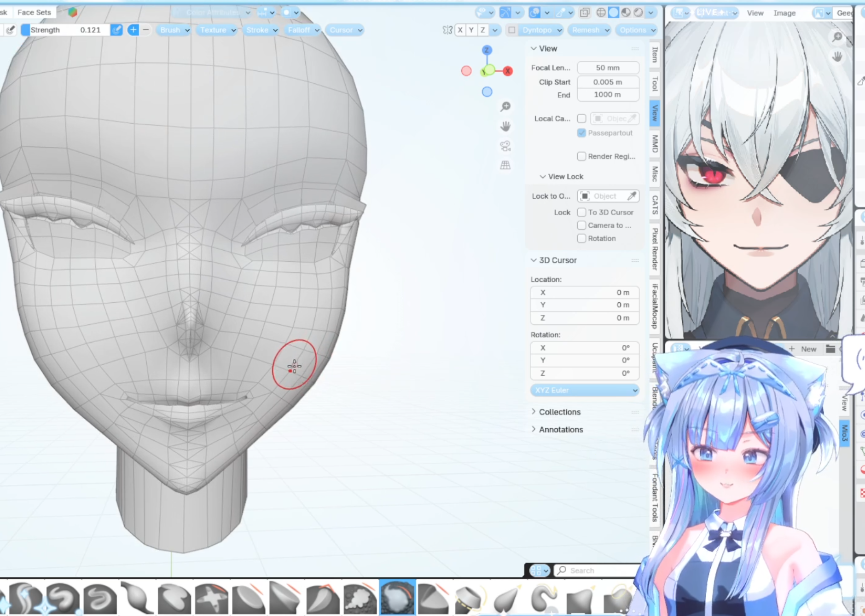Toggle the Dyntopo checkbox
This screenshot has height=616, width=865.
pos(511,30)
